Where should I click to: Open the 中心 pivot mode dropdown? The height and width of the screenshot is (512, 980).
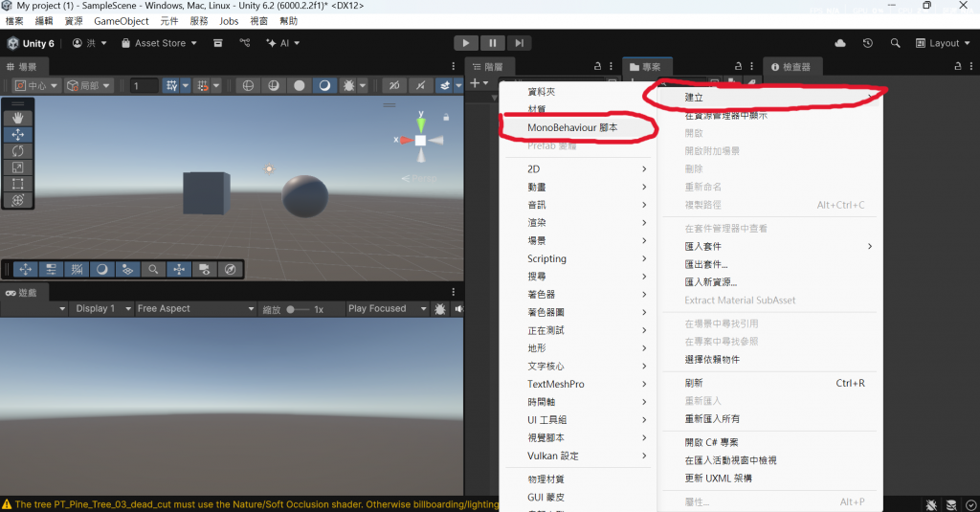tap(36, 85)
